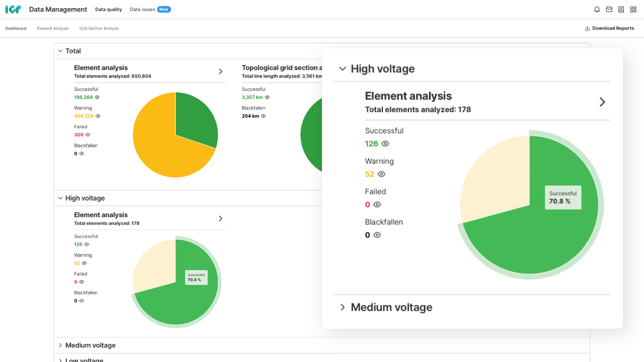Click the Successful 70.8 % tooltip in the zoomed chart
Screen dimensions: 644x362
point(562,197)
